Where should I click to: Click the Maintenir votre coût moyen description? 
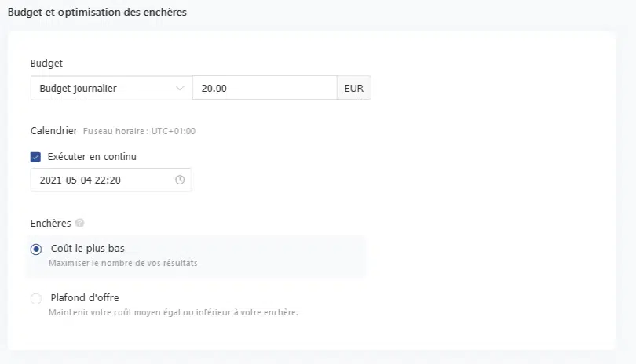click(173, 312)
